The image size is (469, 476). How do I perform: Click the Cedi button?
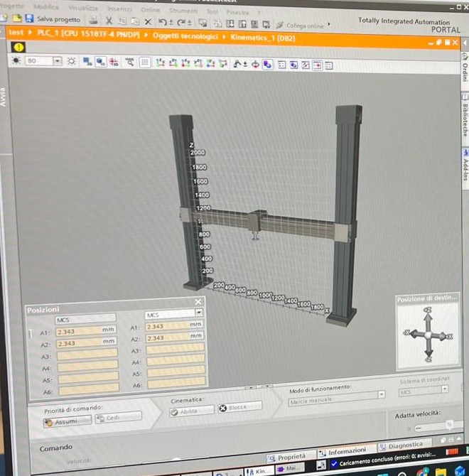coord(118,418)
